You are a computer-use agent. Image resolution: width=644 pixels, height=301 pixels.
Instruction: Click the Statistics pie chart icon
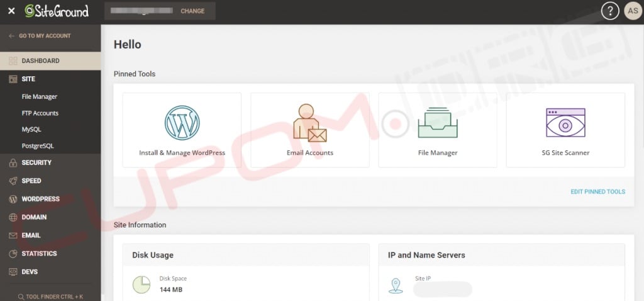point(13,254)
